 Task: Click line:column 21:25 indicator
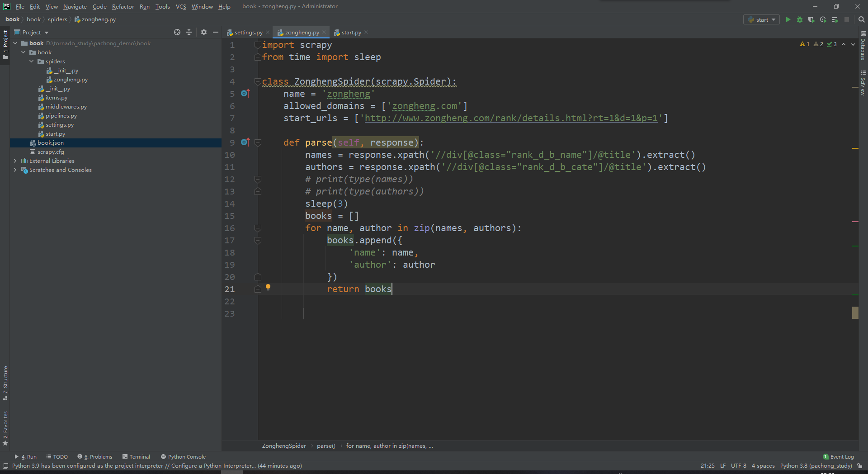[x=708, y=466]
